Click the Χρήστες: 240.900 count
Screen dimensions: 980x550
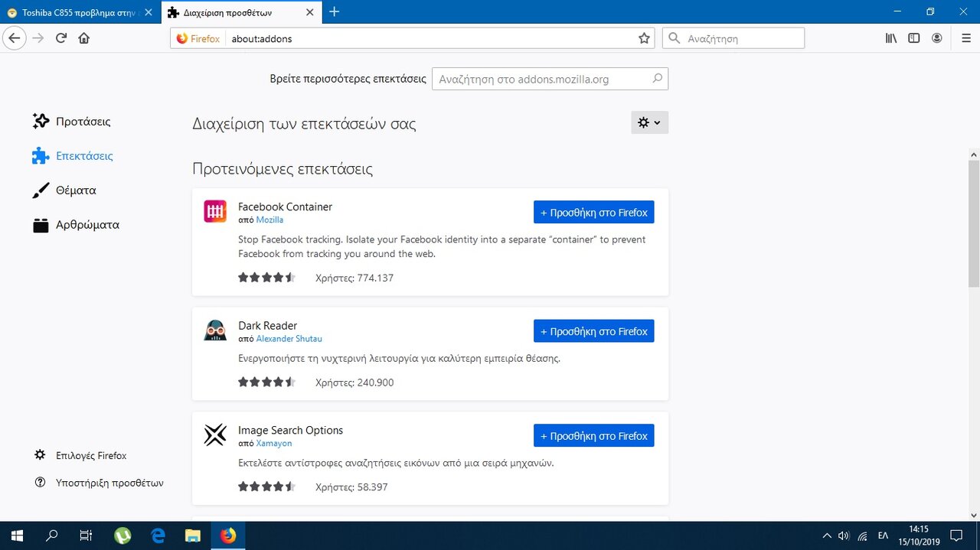(x=354, y=382)
